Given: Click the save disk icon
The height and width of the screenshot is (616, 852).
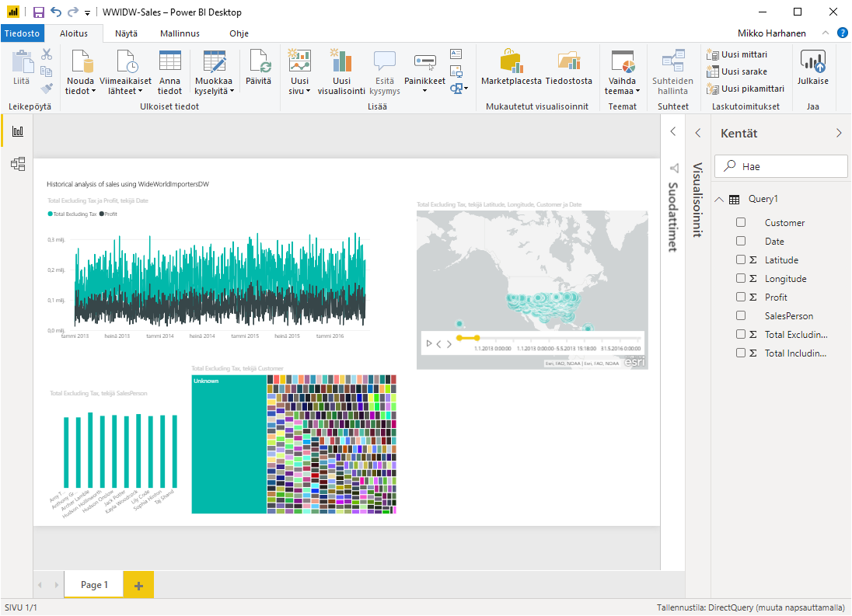Looking at the screenshot, I should [x=39, y=12].
